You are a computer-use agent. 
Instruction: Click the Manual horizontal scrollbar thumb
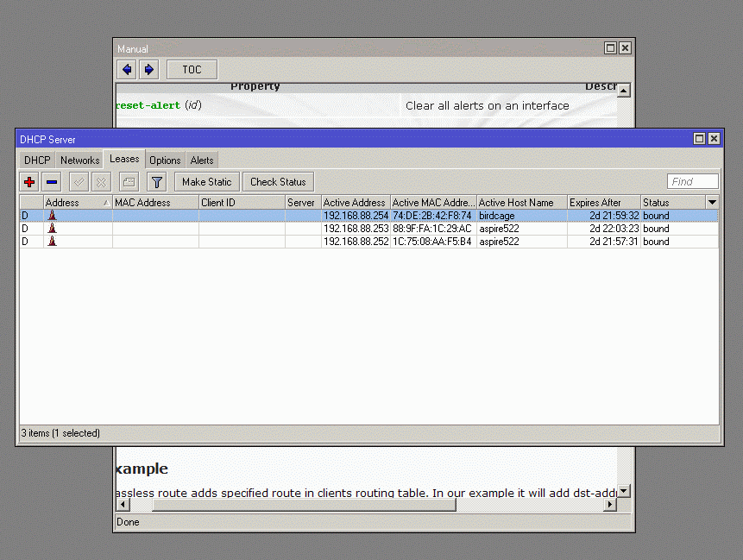coord(304,505)
